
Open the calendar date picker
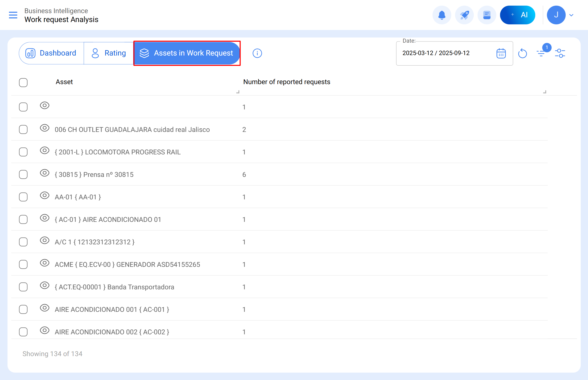(x=501, y=53)
